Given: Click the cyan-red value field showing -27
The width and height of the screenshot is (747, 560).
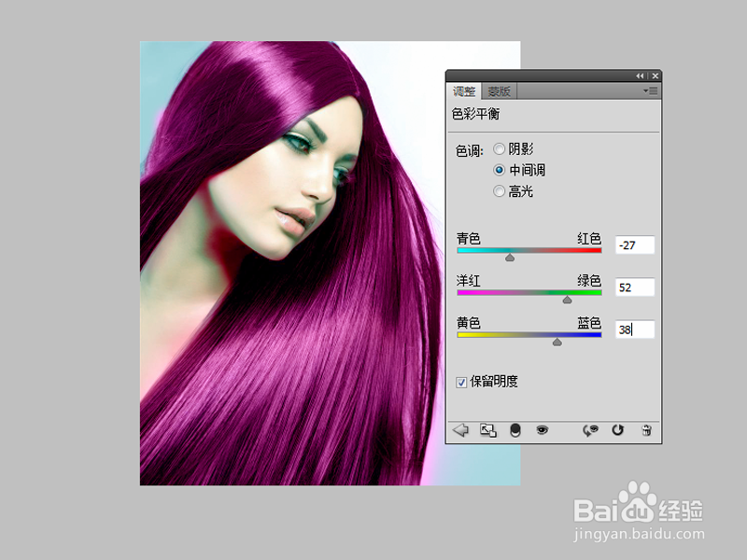Looking at the screenshot, I should pos(635,245).
